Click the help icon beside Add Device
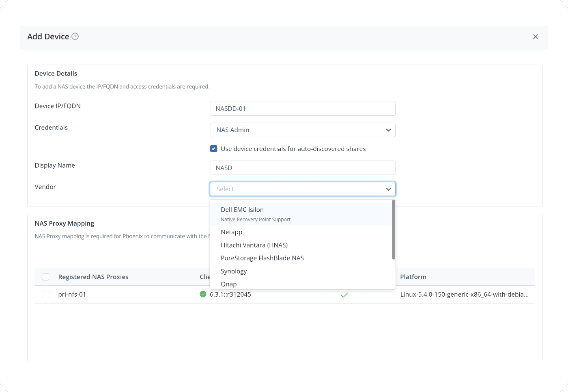Image resolution: width=568 pixels, height=392 pixels. click(75, 37)
